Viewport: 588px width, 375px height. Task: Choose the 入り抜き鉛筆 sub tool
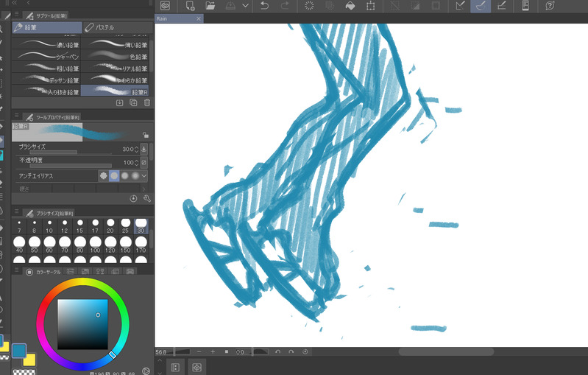point(46,91)
